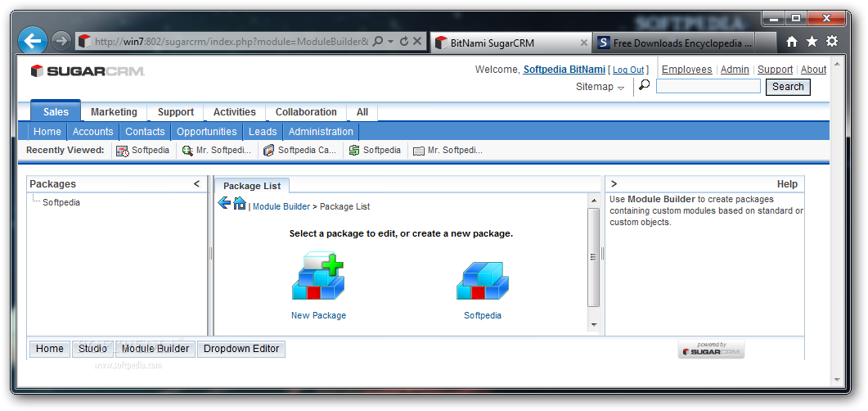Open the browser Home icon
This screenshot has width=868, height=411.
pos(792,42)
